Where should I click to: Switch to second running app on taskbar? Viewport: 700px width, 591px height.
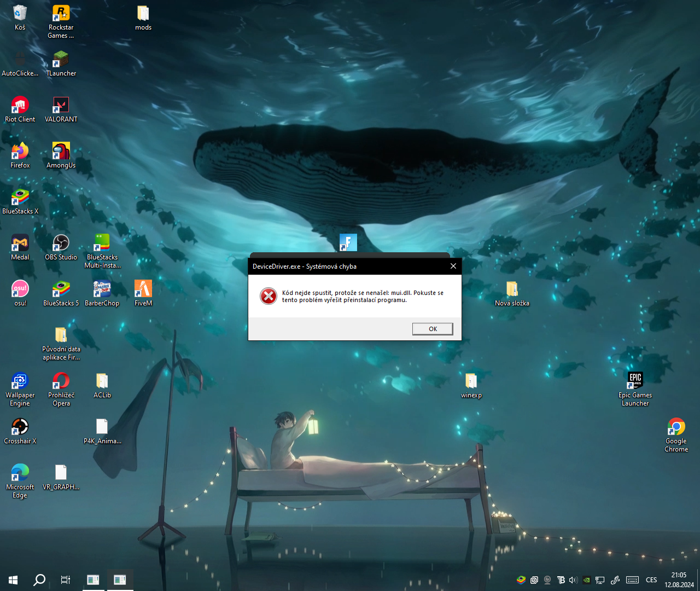[x=120, y=580]
